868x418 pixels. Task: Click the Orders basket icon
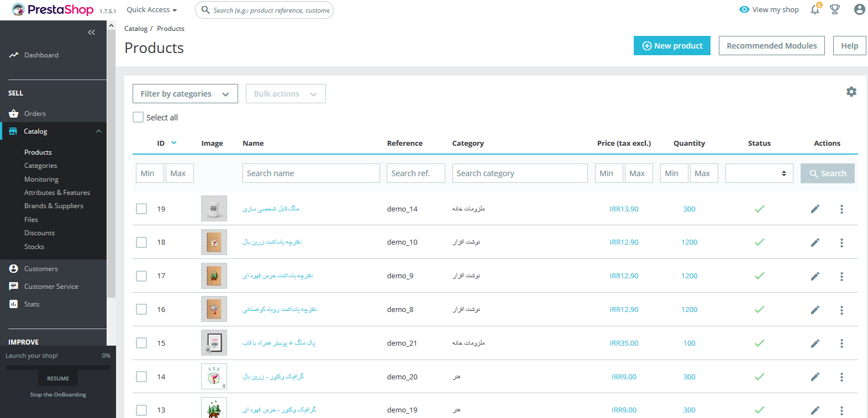(14, 114)
